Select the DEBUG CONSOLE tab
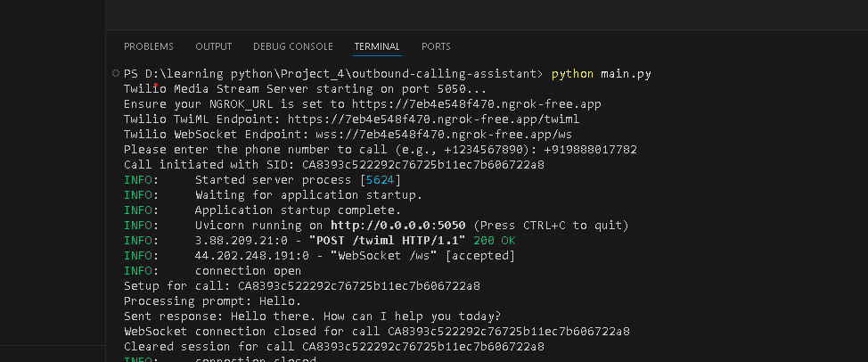 click(x=292, y=46)
